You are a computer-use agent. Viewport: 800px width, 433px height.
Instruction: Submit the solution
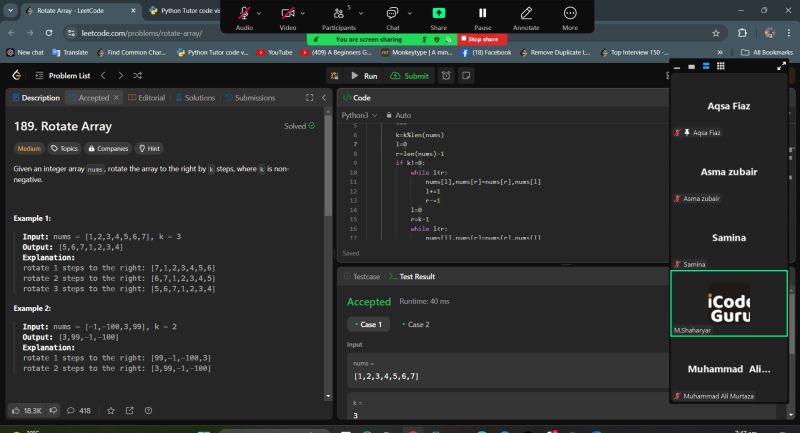click(410, 76)
